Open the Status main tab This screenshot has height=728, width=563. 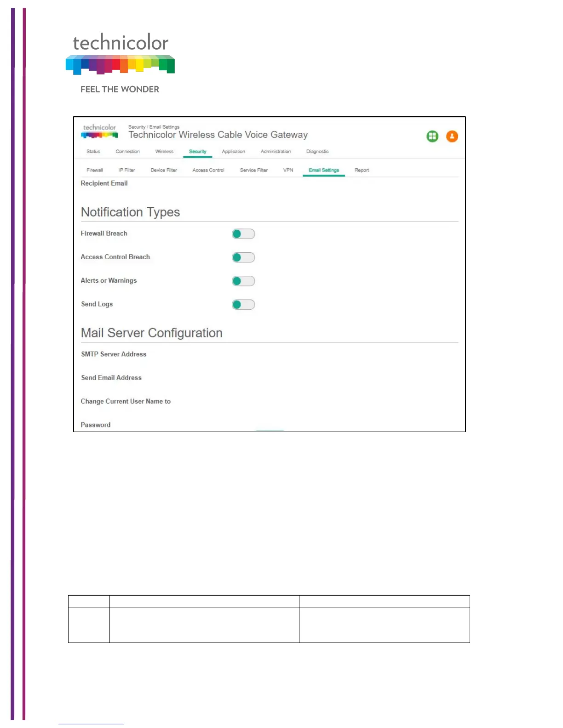click(x=93, y=152)
